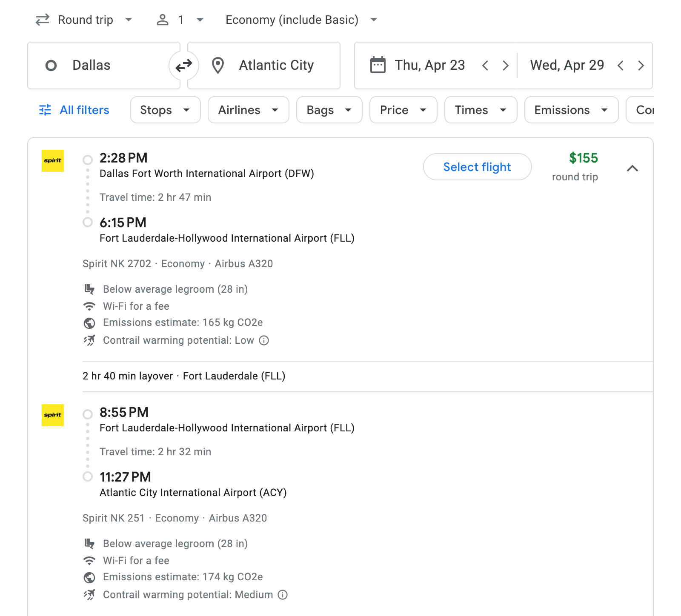This screenshot has width=681, height=616.
Task: Open the contrail warming potential Low info icon
Action: point(264,340)
